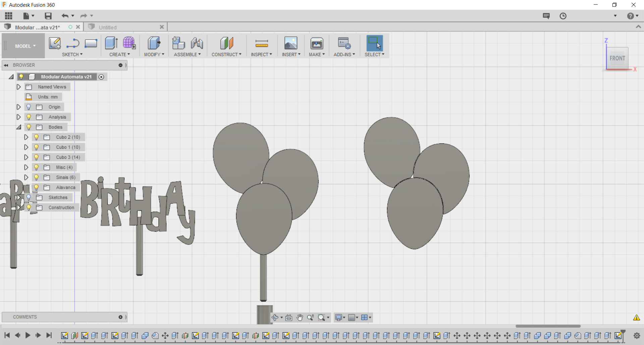
Task: Select the Extrude tool
Action: click(111, 43)
